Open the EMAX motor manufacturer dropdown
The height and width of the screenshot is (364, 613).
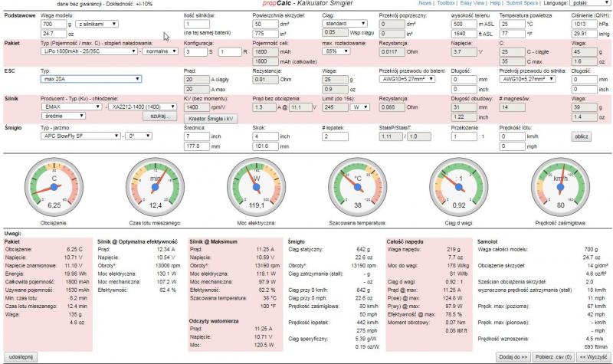[69, 107]
